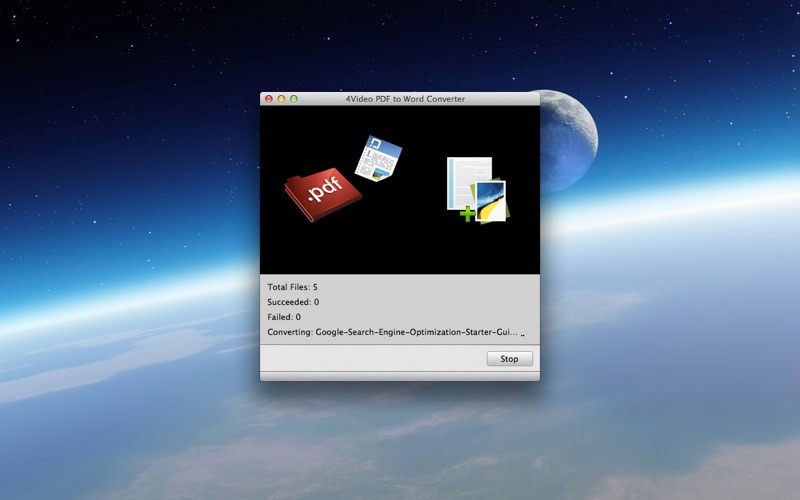
Task: Click the red .pdf folder icon
Action: tap(323, 194)
